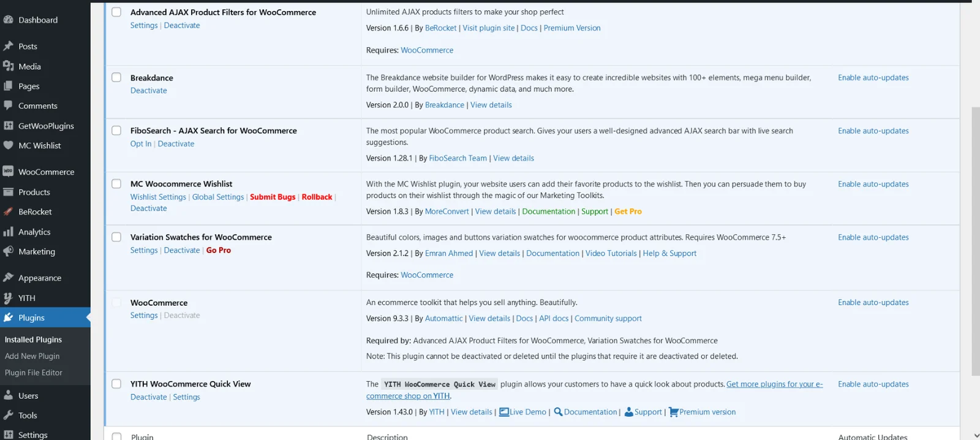Click the vertical page scrollbar thumb

click(x=975, y=241)
